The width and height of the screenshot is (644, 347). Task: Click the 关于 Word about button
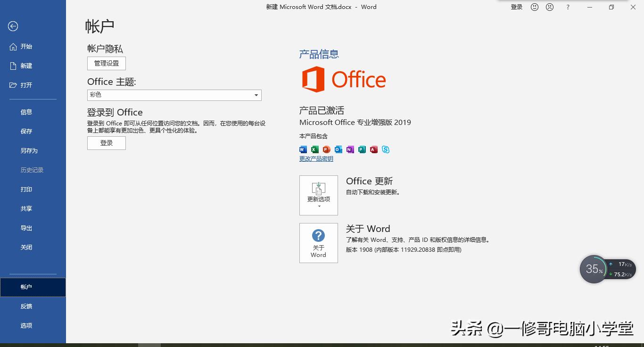coord(319,243)
